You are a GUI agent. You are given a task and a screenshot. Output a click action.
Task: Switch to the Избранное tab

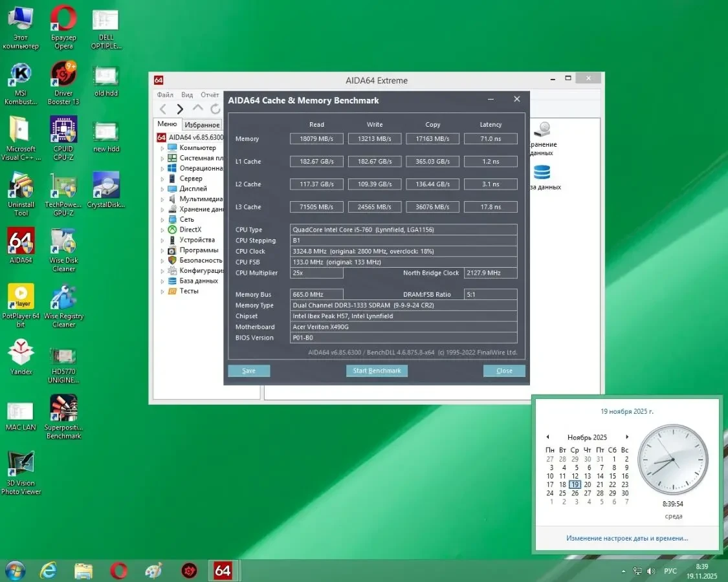click(x=201, y=124)
